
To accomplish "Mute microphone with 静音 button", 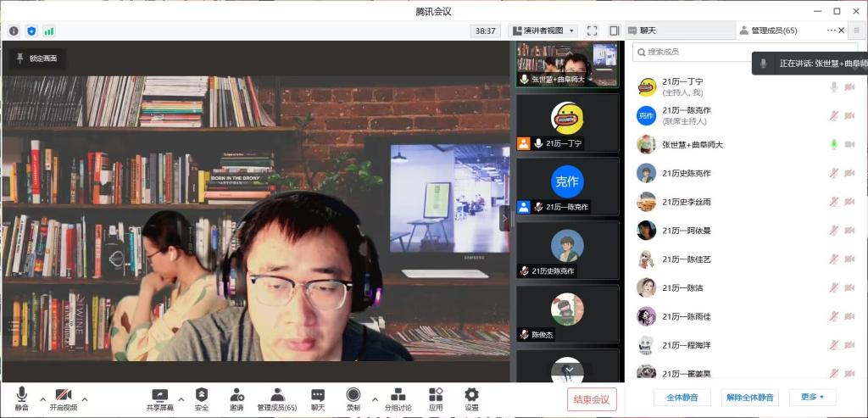I will pos(21,398).
